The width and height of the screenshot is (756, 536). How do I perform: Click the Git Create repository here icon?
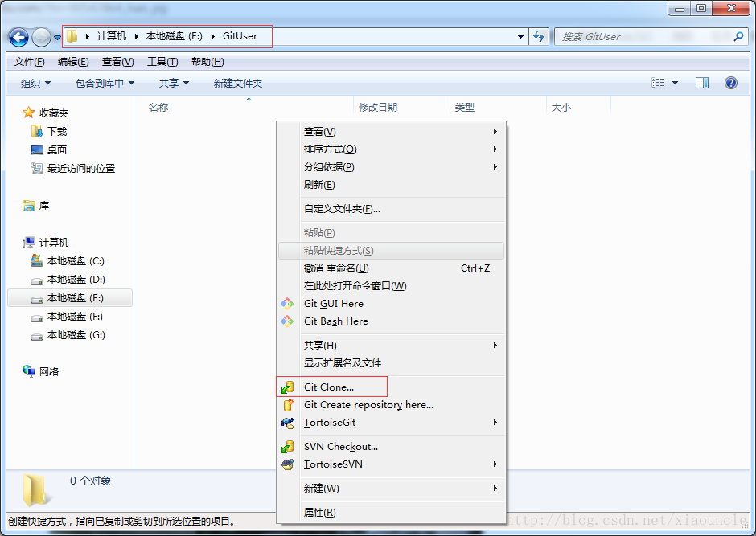[x=287, y=405]
